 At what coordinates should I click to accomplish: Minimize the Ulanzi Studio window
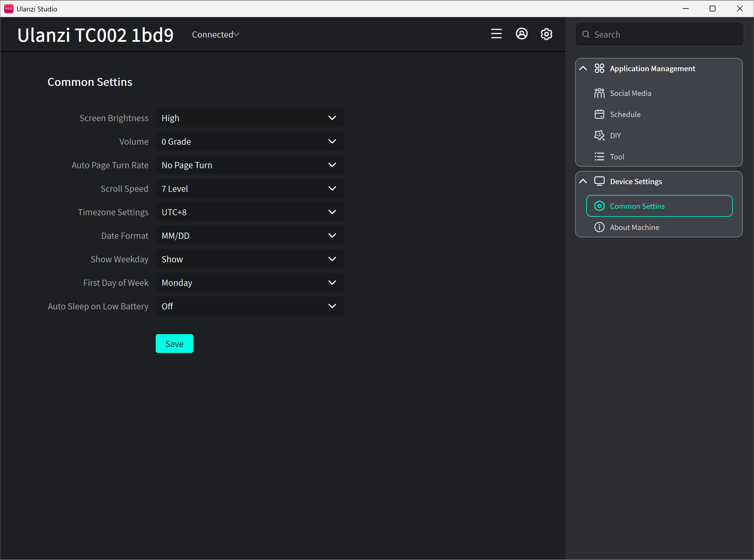685,9
